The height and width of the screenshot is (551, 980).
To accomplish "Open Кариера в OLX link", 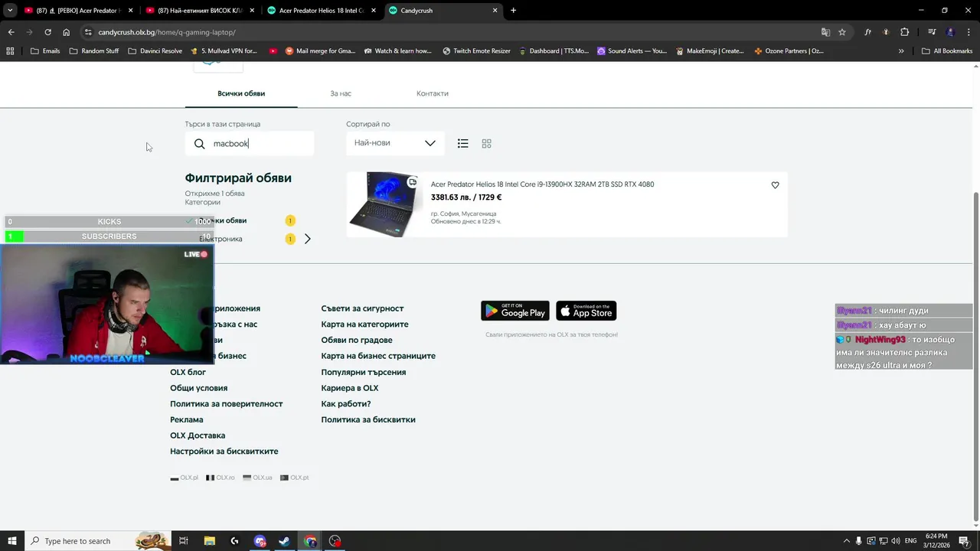I will [x=350, y=388].
